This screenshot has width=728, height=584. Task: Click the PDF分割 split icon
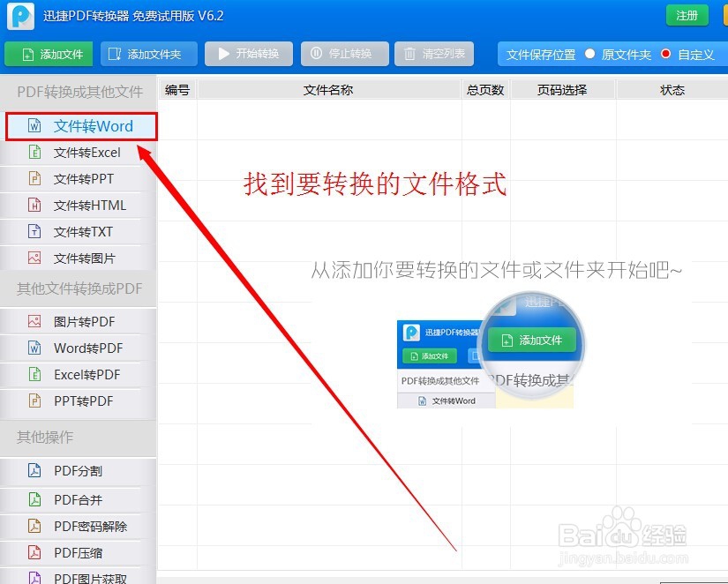tap(34, 471)
